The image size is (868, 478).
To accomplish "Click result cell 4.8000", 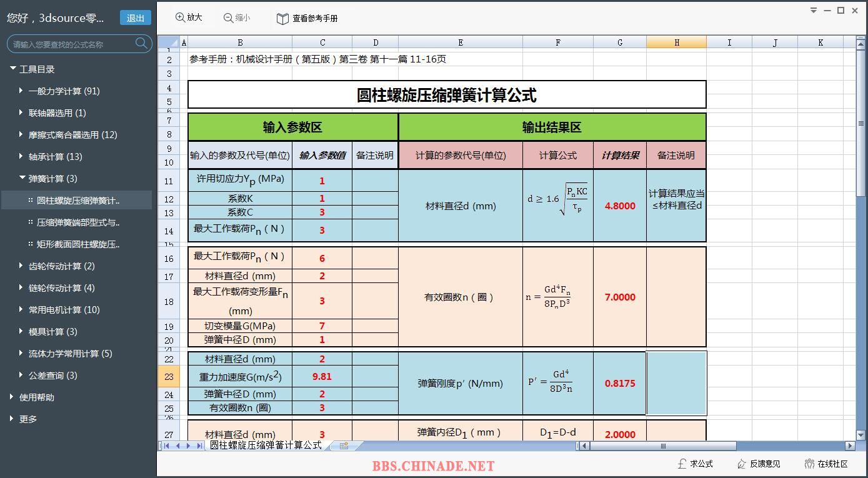I will (620, 206).
